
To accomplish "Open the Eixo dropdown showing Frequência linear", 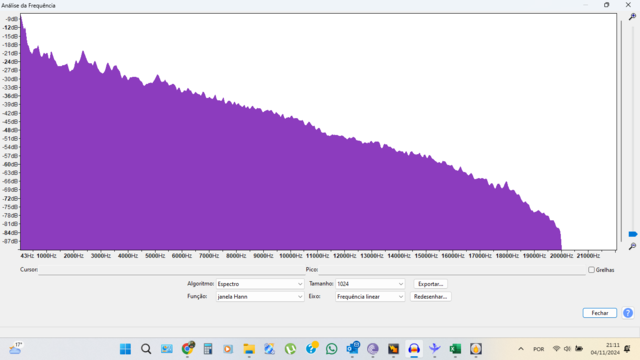I will point(370,297).
